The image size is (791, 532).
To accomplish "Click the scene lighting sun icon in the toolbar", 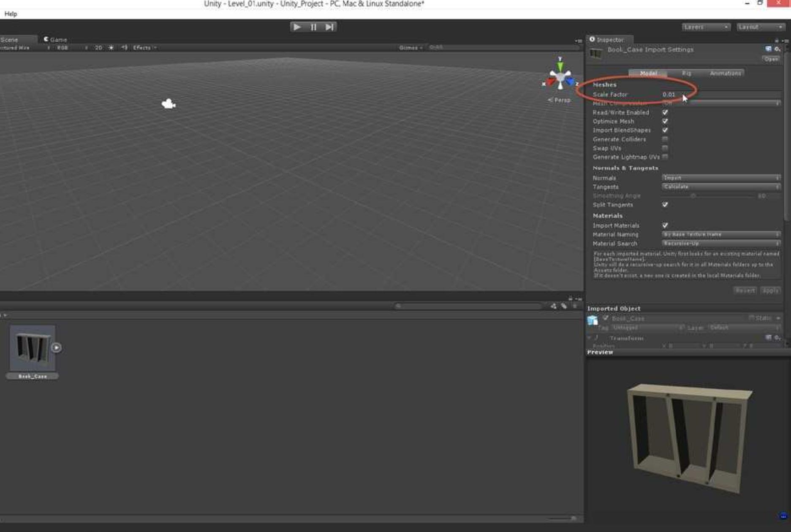I will coord(110,48).
